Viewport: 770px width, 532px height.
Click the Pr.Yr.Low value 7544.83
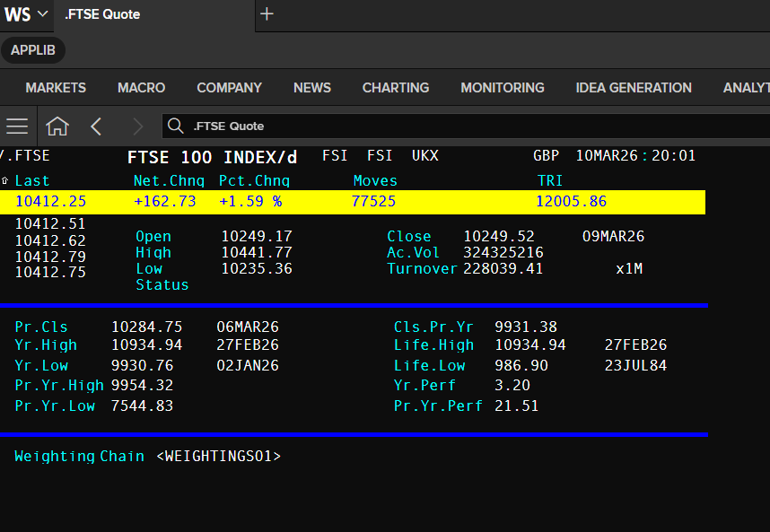(x=143, y=406)
